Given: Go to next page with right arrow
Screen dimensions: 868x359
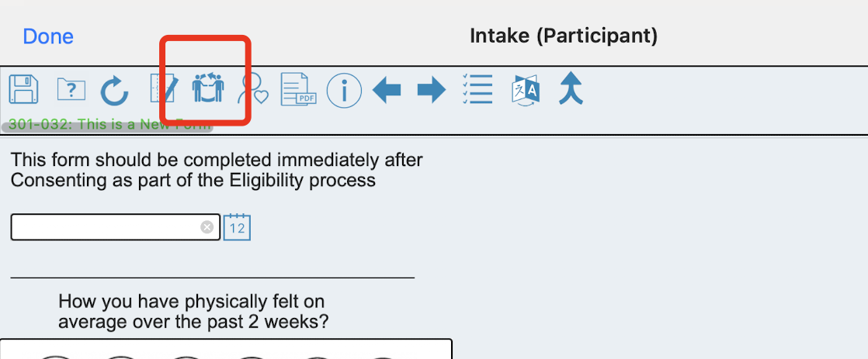Looking at the screenshot, I should pos(431,90).
